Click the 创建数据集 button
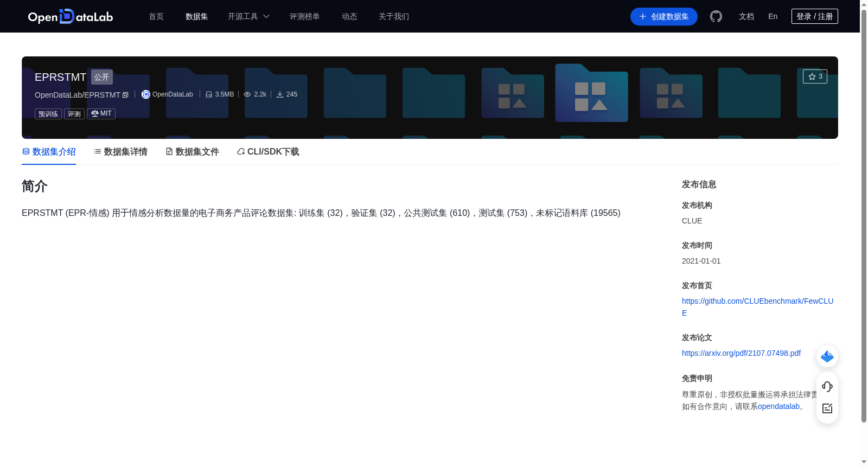868x467 pixels. [x=663, y=16]
